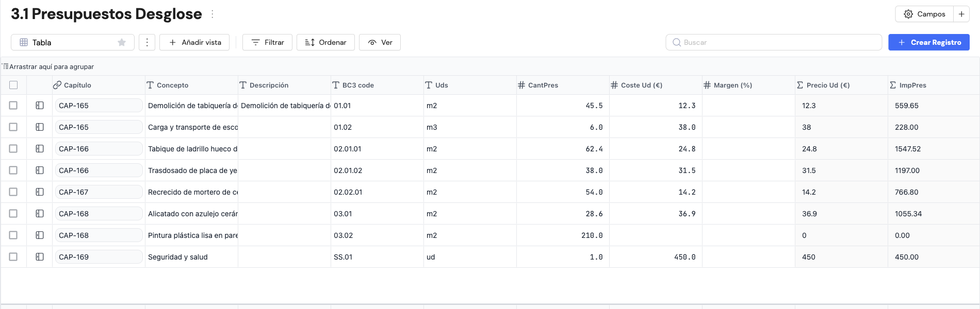
Task: Check the Seguridad y salud row checkbox
Action: coord(13,257)
